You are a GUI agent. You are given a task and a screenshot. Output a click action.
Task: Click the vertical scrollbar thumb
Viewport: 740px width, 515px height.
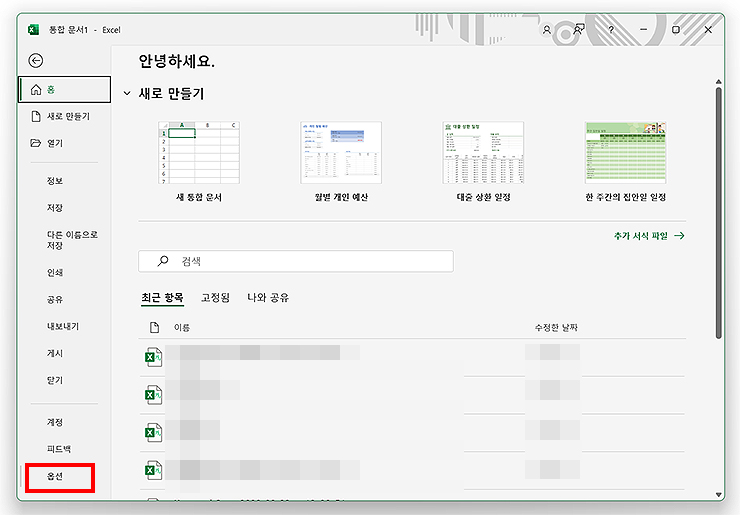pos(718,212)
